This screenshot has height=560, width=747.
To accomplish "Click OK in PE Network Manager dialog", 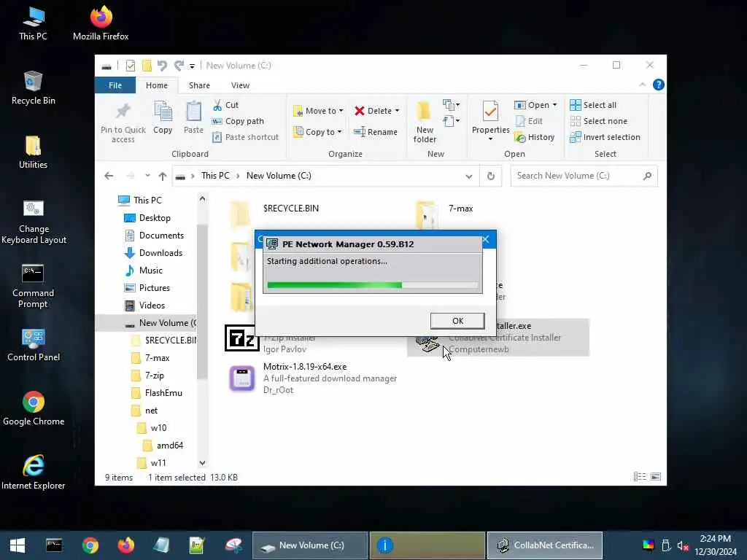I will tap(457, 321).
